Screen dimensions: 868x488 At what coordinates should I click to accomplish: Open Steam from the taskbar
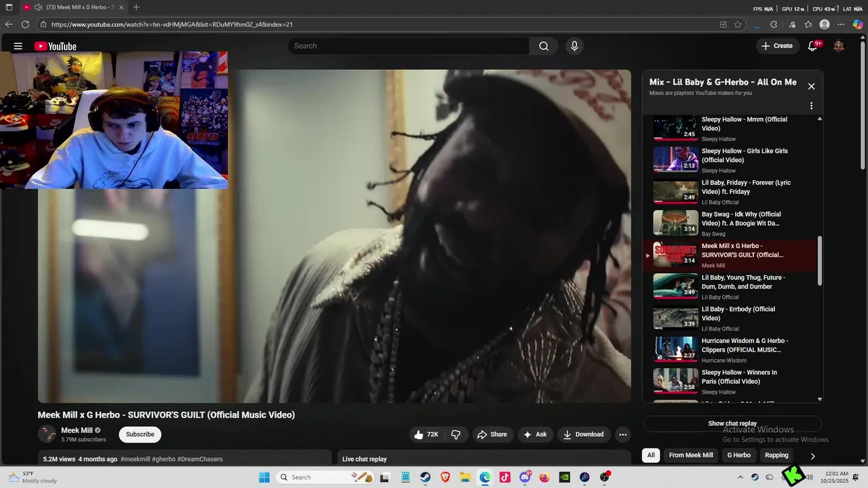pyautogui.click(x=425, y=477)
